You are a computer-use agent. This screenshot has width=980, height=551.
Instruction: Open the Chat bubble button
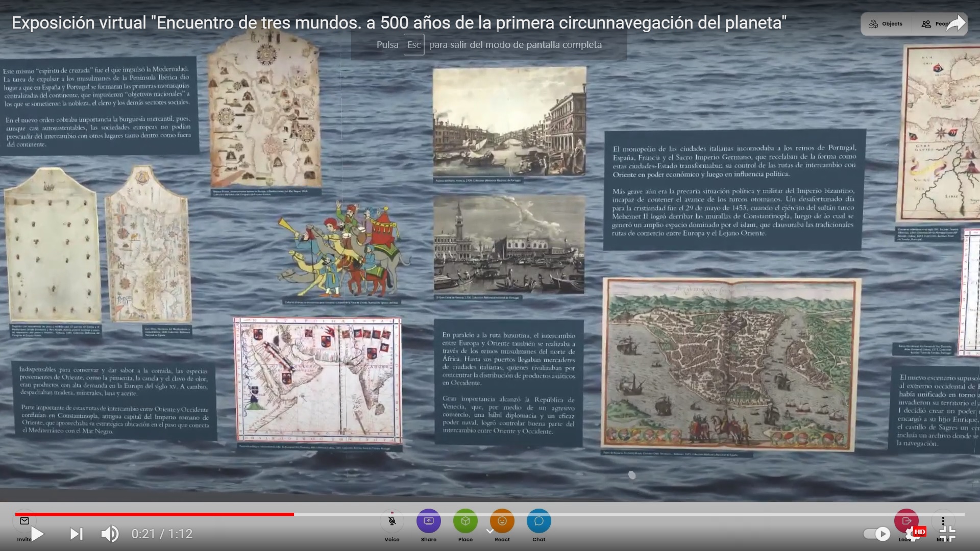539,521
